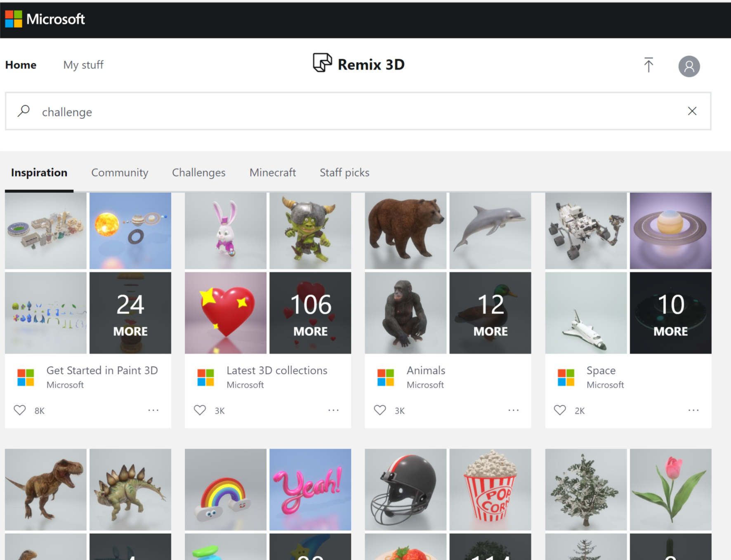Like the Latest 3D collections board
This screenshot has height=560, width=731.
200,410
